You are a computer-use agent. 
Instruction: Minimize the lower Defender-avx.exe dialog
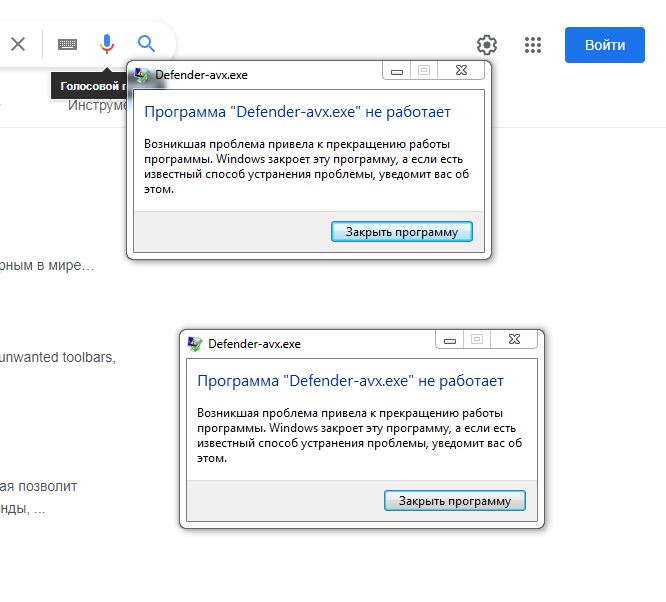[x=450, y=339]
